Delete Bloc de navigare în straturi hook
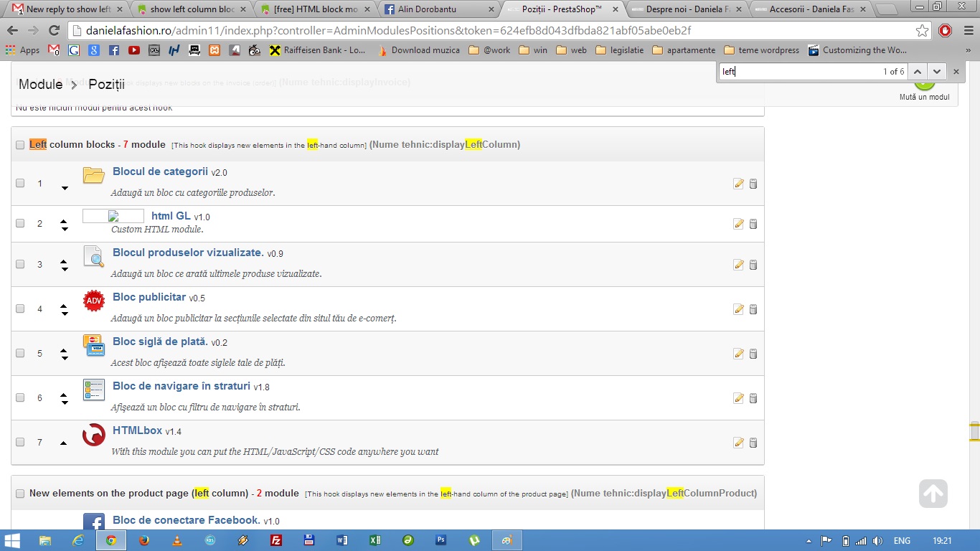 pyautogui.click(x=753, y=398)
